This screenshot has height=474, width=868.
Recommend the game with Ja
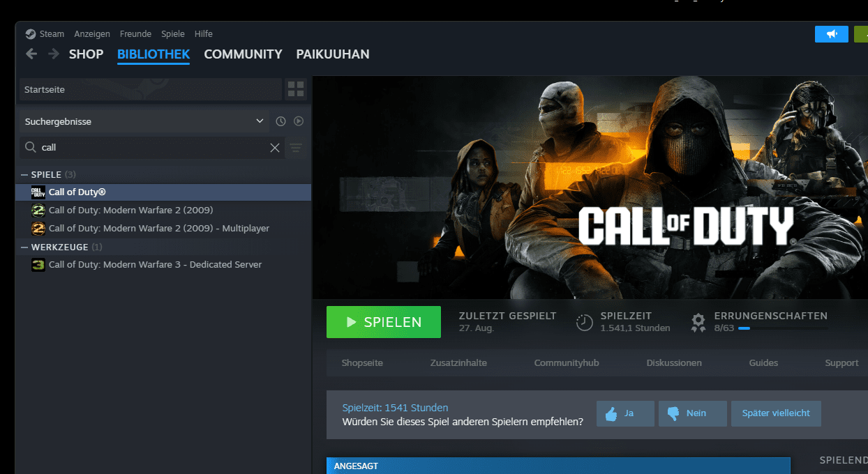(x=625, y=413)
